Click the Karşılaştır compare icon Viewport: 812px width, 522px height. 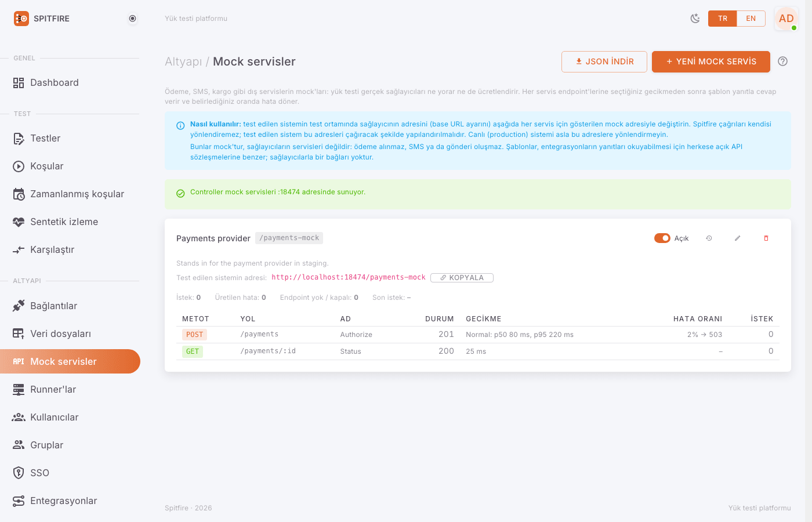click(x=19, y=250)
